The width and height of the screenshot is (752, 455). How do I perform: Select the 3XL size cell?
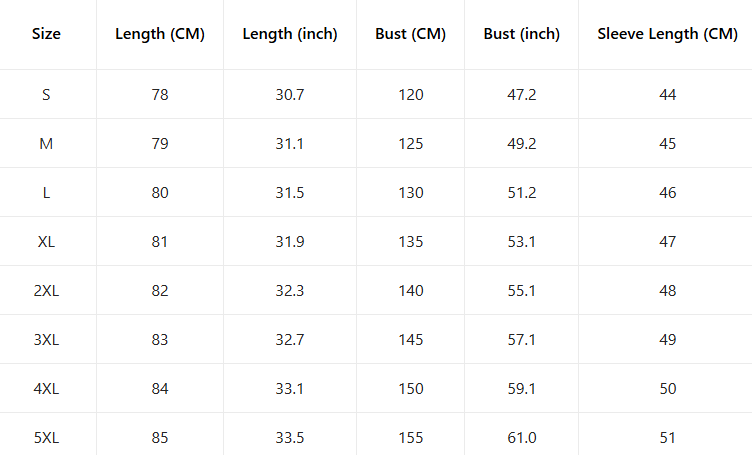point(46,340)
